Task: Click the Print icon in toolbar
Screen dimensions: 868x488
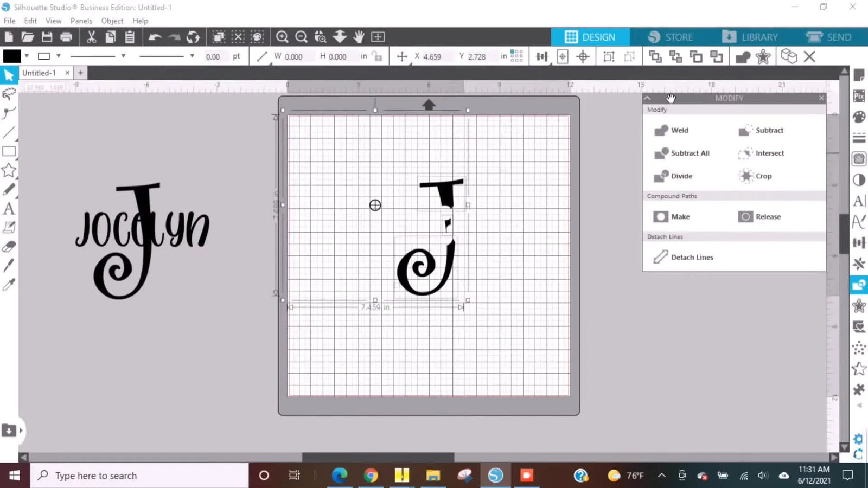Action: [x=66, y=37]
